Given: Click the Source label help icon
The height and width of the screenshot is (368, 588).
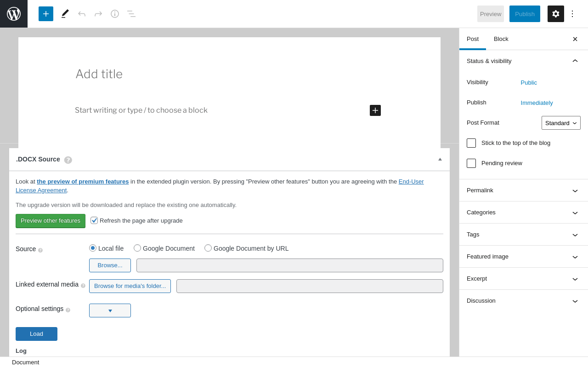Looking at the screenshot, I should [40, 250].
